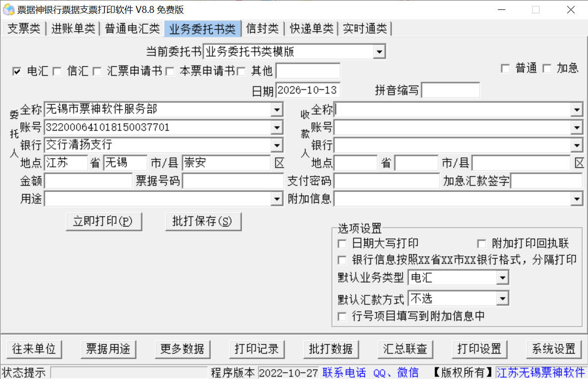Viewport: 588px width, 379px height.
Task: Open the 委托人 全称 dropdown
Action: pyautogui.click(x=277, y=109)
